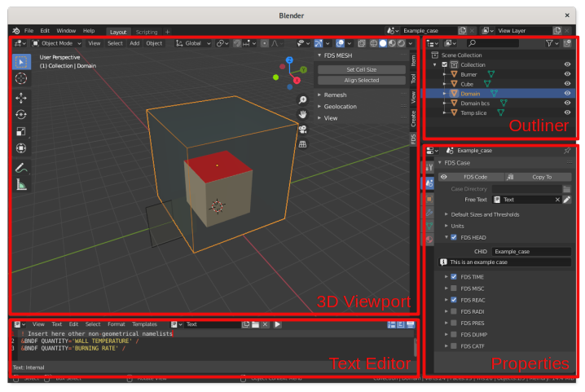This screenshot has width=585, height=392.
Task: Open the Help menu
Action: pyautogui.click(x=89, y=31)
